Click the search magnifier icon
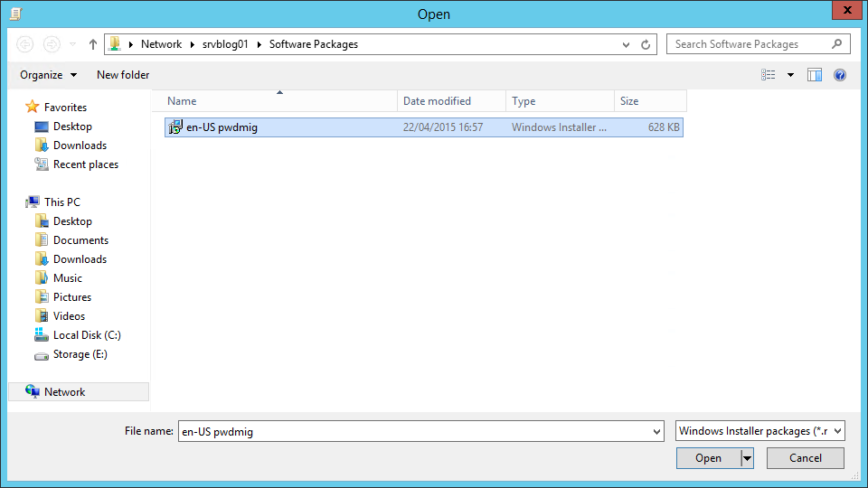The image size is (868, 488). pos(837,44)
